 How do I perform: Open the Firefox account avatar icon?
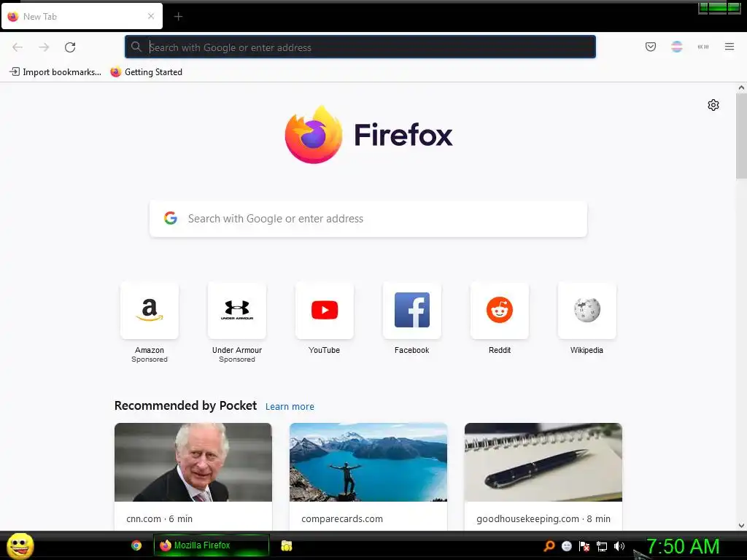coord(676,47)
